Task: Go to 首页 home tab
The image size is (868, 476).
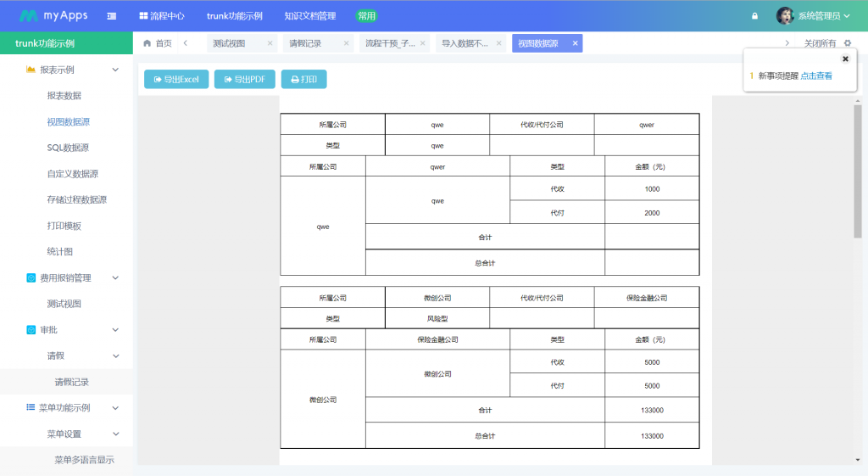Action: (x=158, y=43)
